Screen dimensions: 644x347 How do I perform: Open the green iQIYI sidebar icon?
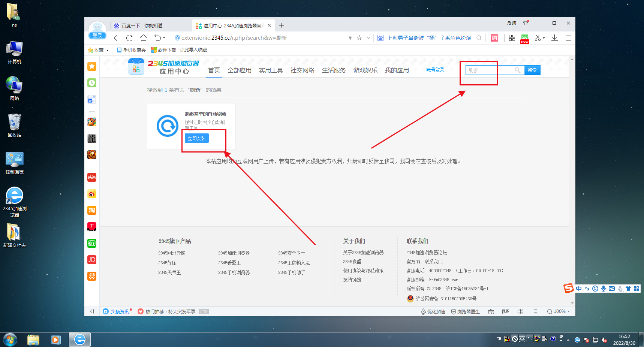[92, 243]
